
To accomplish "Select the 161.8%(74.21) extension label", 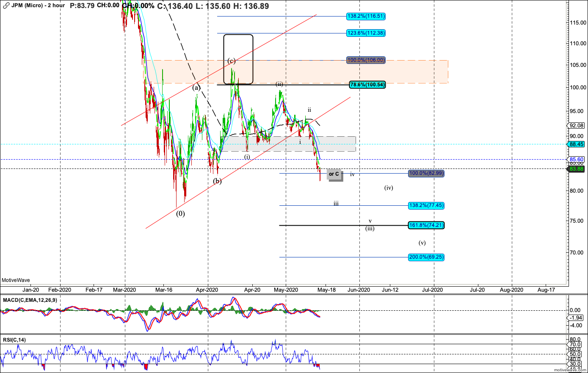I will coord(426,225).
